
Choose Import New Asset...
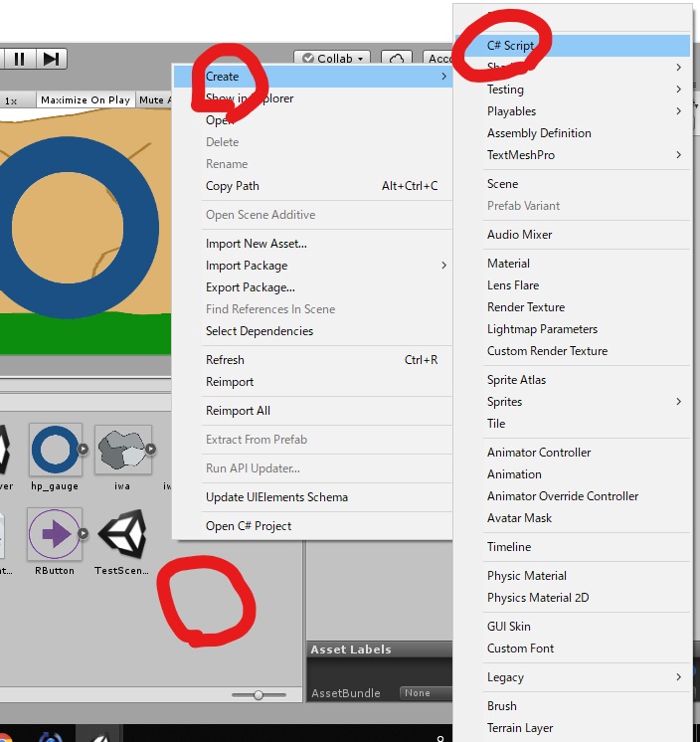[313, 244]
